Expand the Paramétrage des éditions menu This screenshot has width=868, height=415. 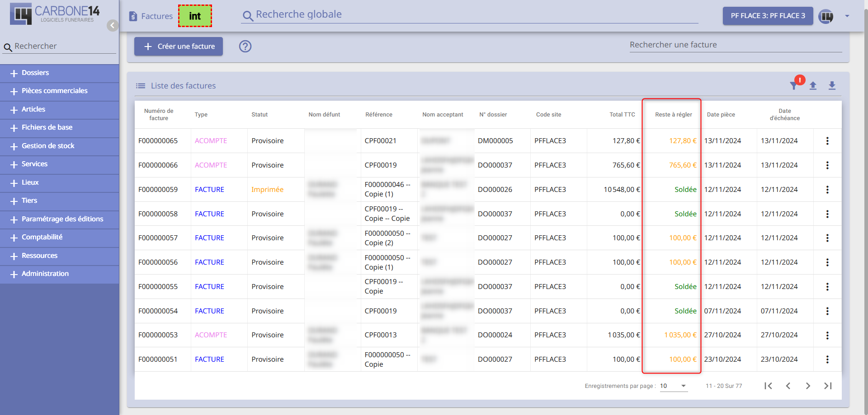60,219
